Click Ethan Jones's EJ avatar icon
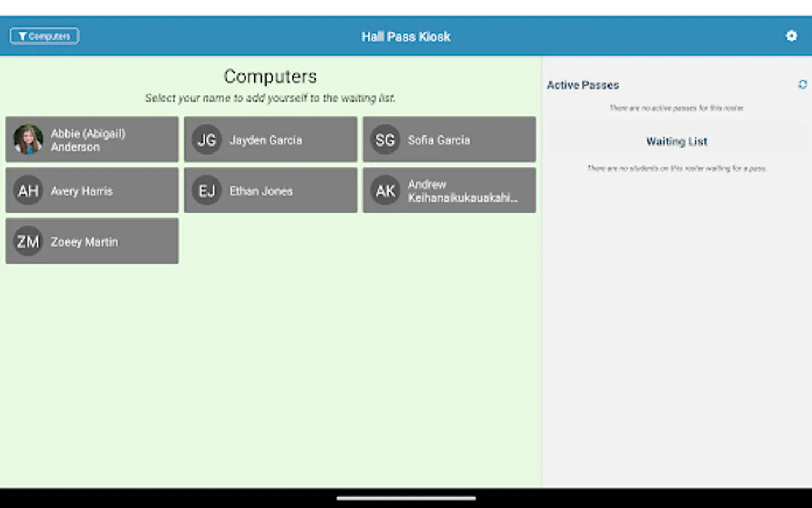The width and height of the screenshot is (812, 508). [x=207, y=190]
